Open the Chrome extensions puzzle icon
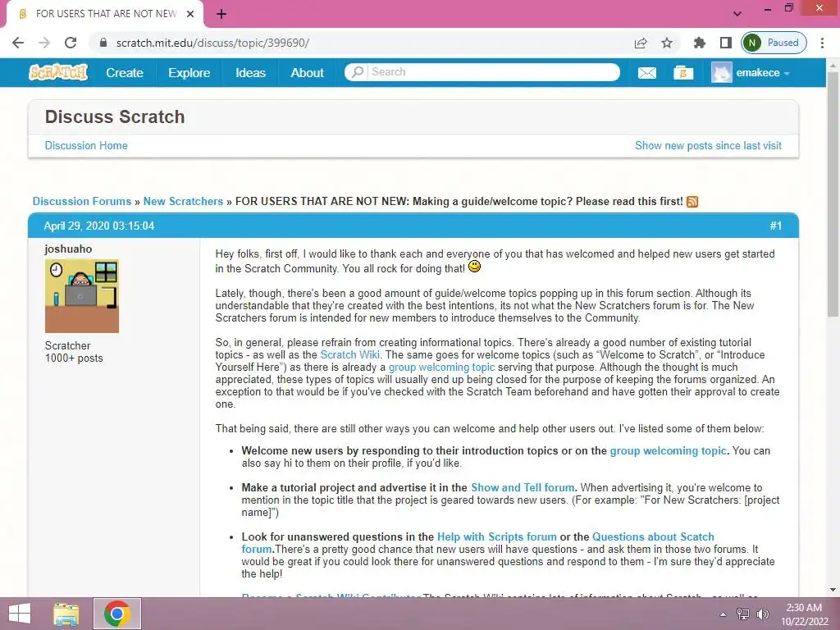This screenshot has height=630, width=840. click(x=699, y=43)
